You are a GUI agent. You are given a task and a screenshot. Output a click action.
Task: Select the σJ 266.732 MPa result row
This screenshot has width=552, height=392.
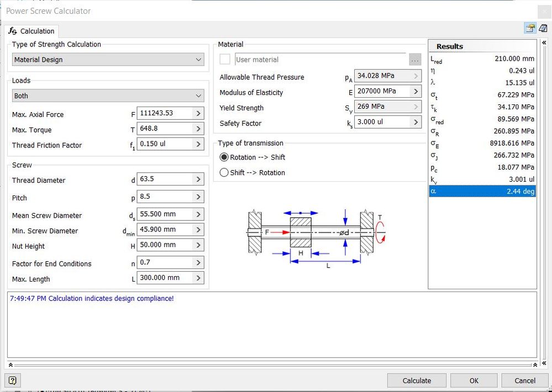(x=482, y=155)
